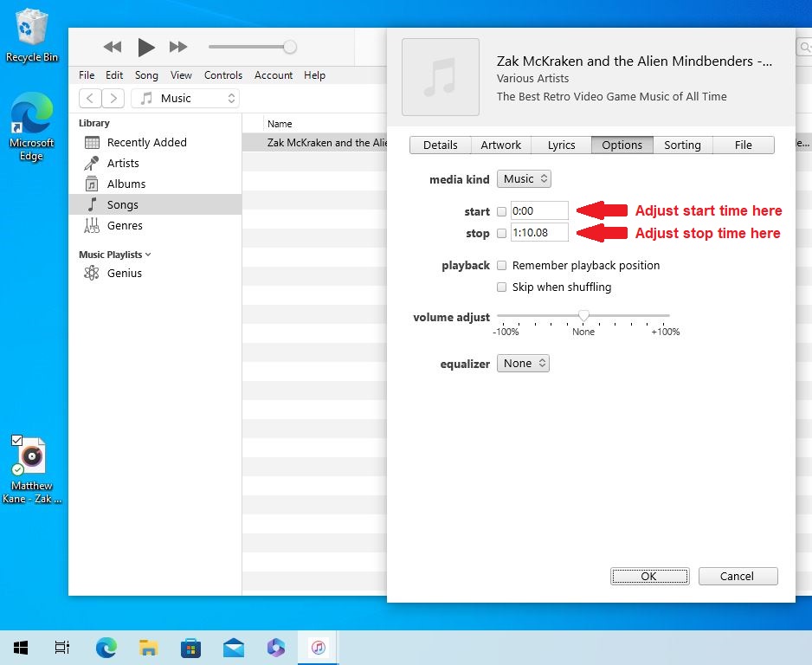The image size is (812, 665).
Task: Switch to the File tab
Action: click(743, 145)
